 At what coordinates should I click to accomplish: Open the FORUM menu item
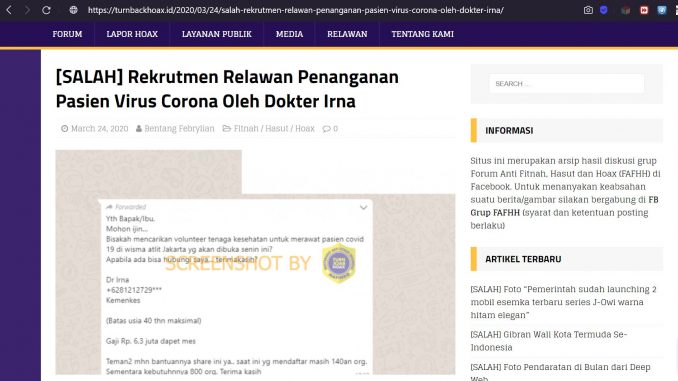point(67,34)
